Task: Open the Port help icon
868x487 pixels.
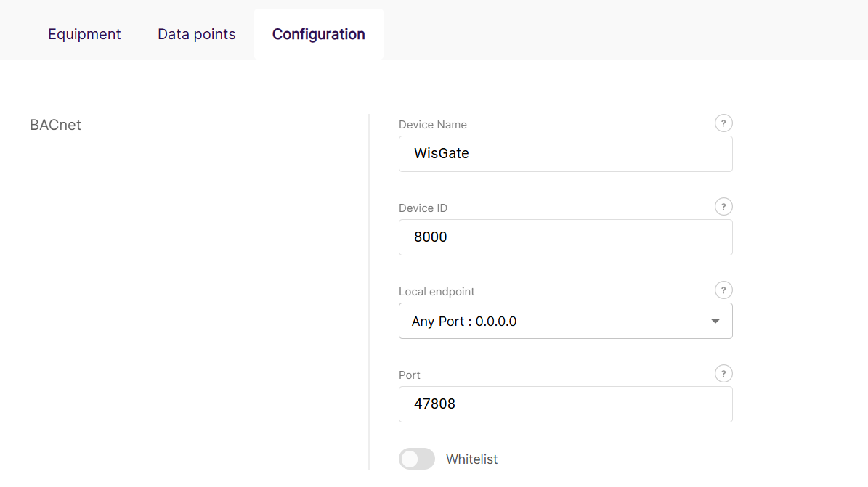Action: coord(723,373)
